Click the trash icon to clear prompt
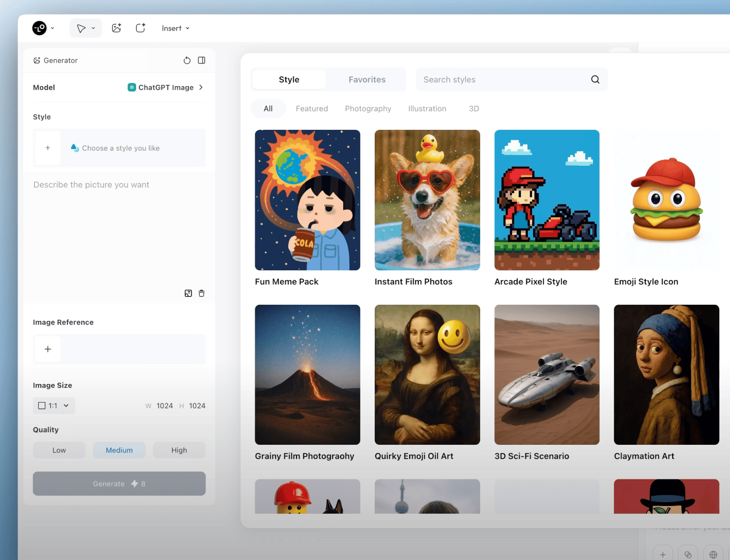The height and width of the screenshot is (560, 730). point(202,293)
